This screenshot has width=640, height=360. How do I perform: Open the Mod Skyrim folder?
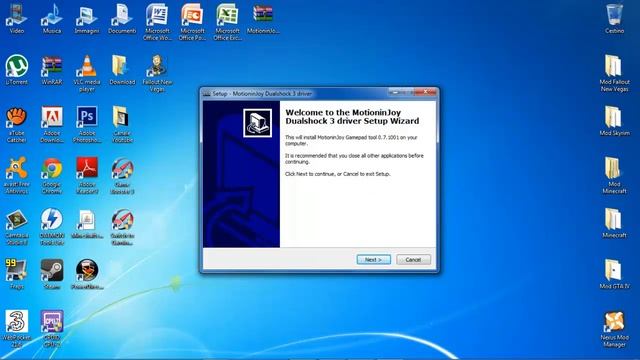click(614, 121)
